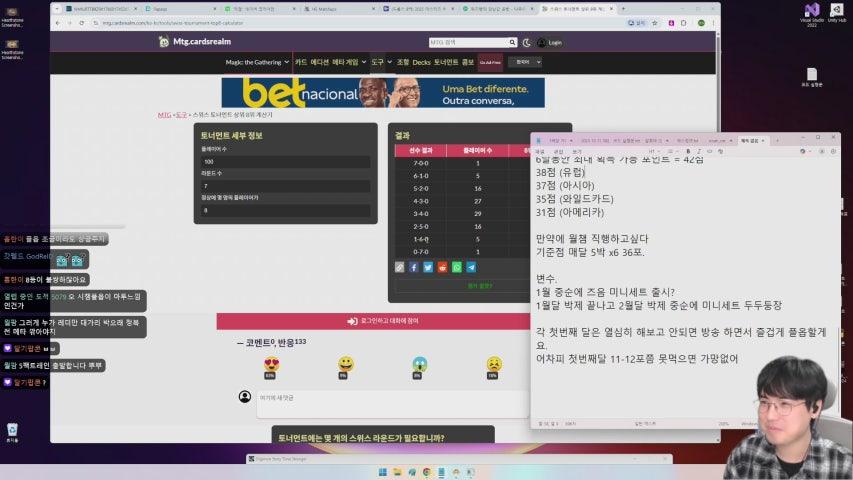Click the top-cut players input showing 8
The width and height of the screenshot is (853, 480).
click(286, 210)
